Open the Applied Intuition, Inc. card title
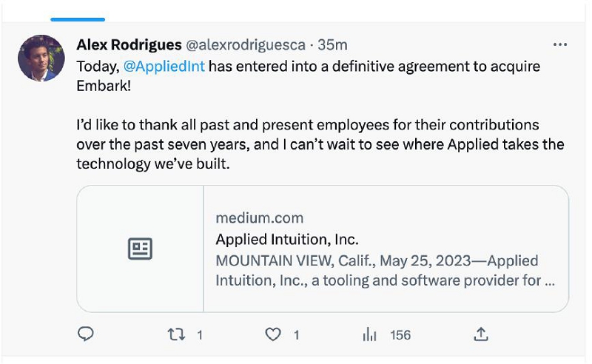The height and width of the screenshot is (364, 592). click(x=286, y=240)
